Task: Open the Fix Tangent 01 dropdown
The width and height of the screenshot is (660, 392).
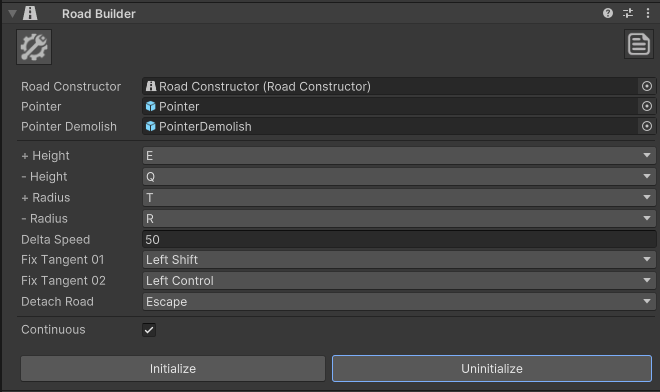Action: coord(399,260)
